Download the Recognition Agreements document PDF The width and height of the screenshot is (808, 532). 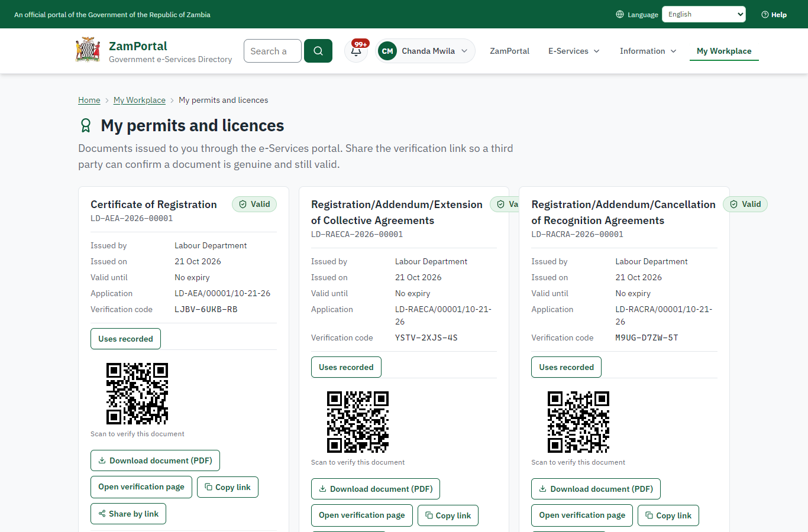pyautogui.click(x=596, y=489)
